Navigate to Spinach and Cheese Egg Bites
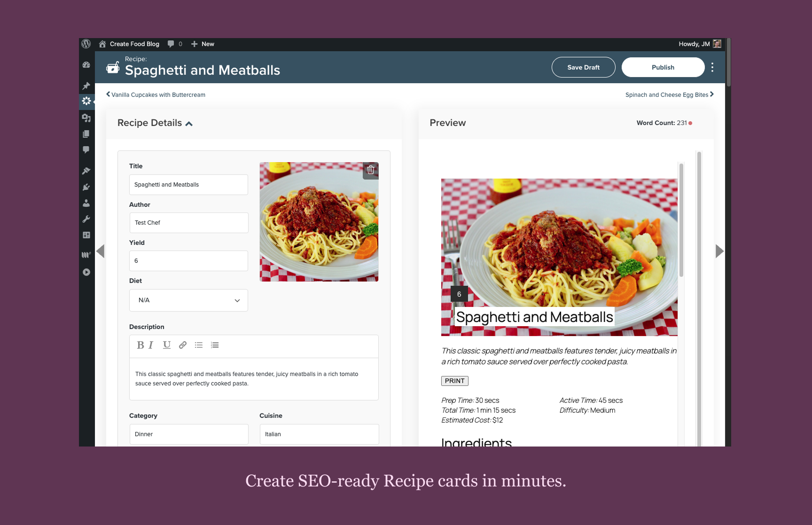The height and width of the screenshot is (525, 812). 667,94
